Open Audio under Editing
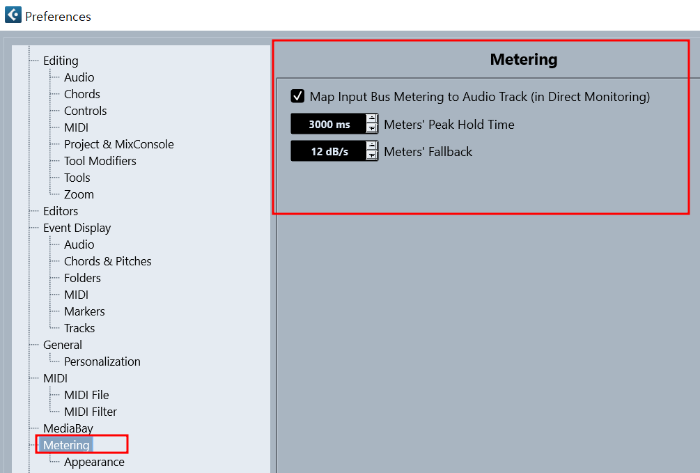700x473 pixels. pos(79,77)
